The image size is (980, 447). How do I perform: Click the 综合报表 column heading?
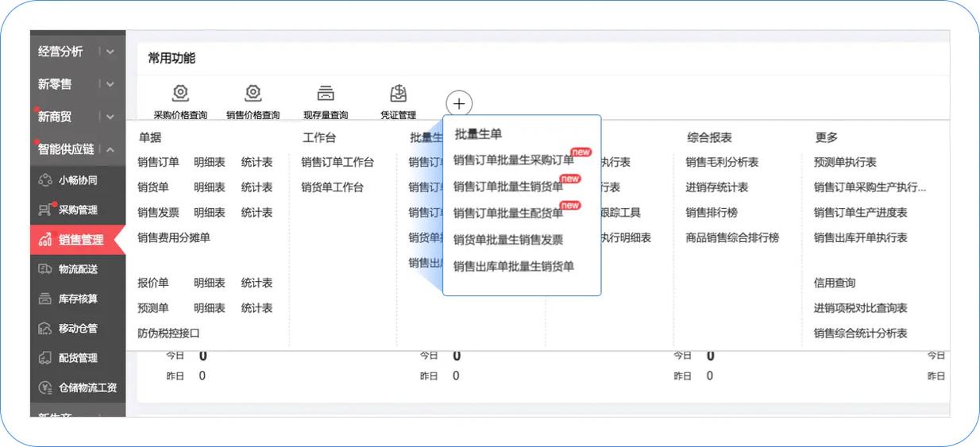[709, 137]
